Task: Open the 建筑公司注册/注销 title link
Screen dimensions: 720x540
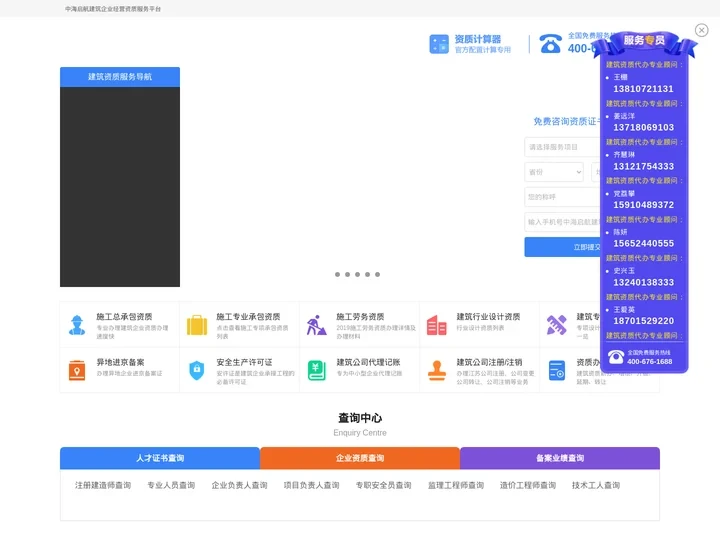Action: pos(489,362)
